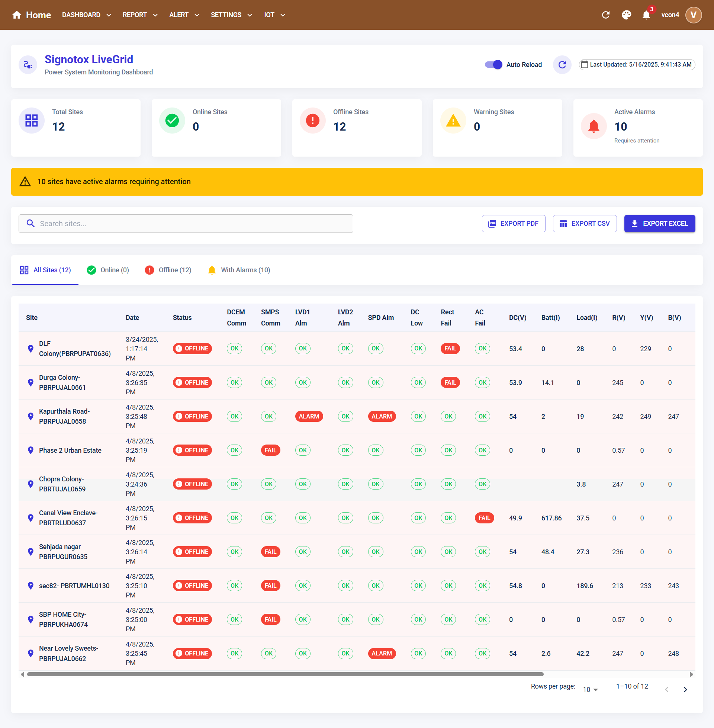Expand the ALERT menu
The image size is (714, 728).
click(184, 15)
